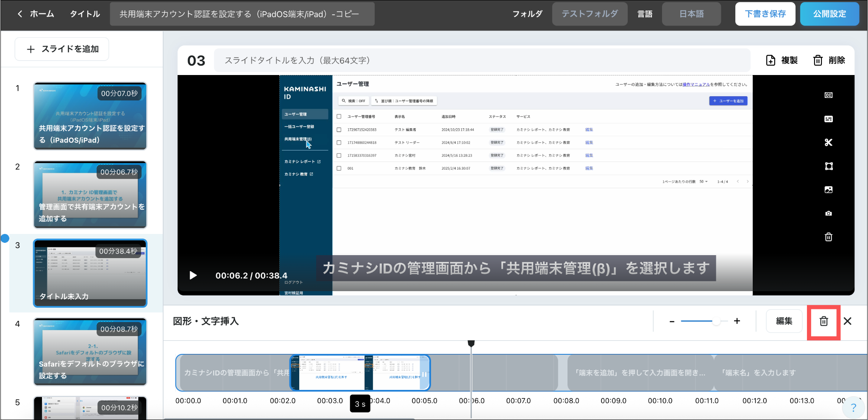Play the video preview

point(193,275)
